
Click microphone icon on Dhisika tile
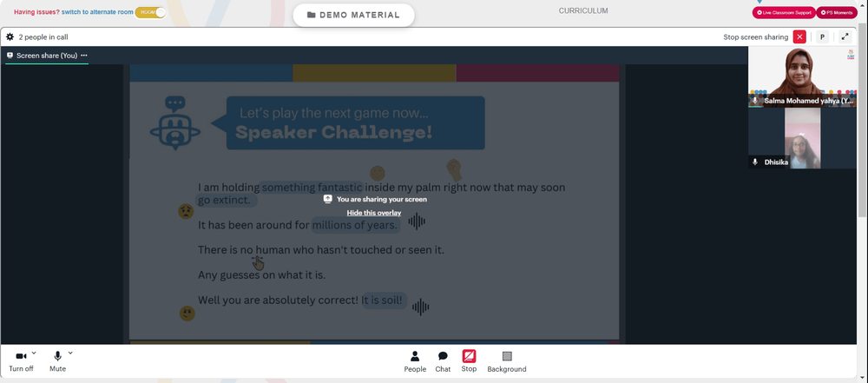[x=754, y=162]
